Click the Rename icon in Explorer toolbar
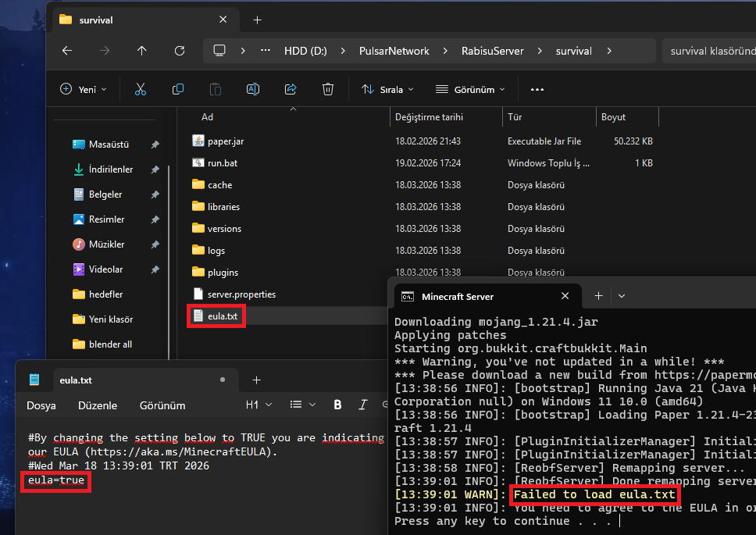This screenshot has width=756, height=535. pos(253,89)
